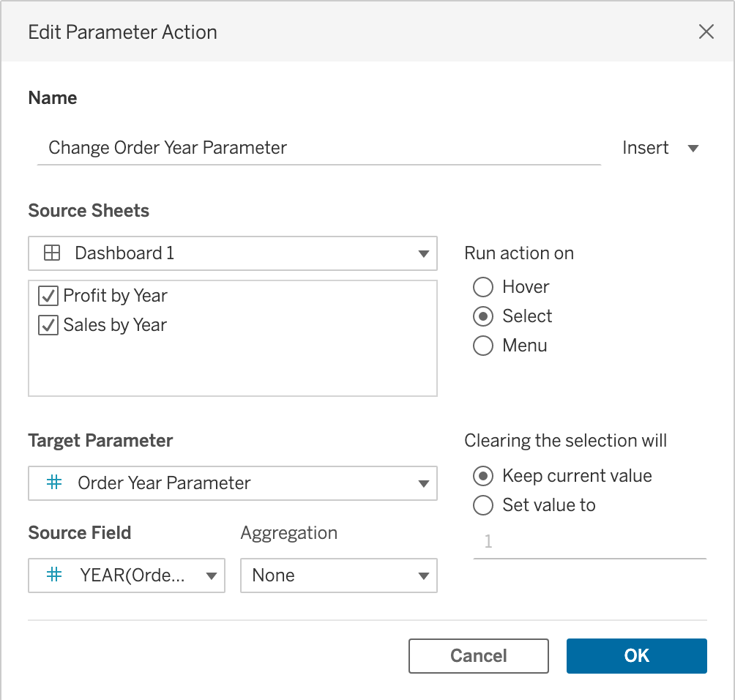The height and width of the screenshot is (700, 735).
Task: Uncheck the Sales by Year sheet
Action: pos(48,325)
